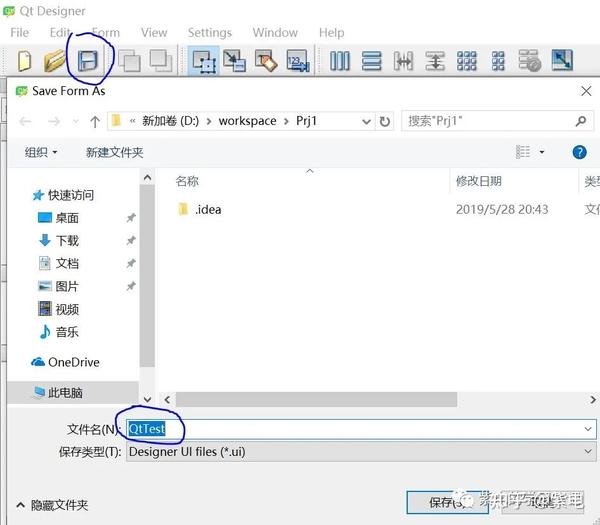Select 快速访问 in sidebar
600x525 pixels.
(63, 195)
